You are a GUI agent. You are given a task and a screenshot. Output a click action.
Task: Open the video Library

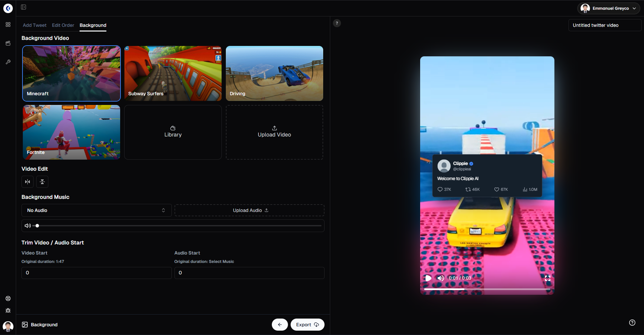click(173, 132)
